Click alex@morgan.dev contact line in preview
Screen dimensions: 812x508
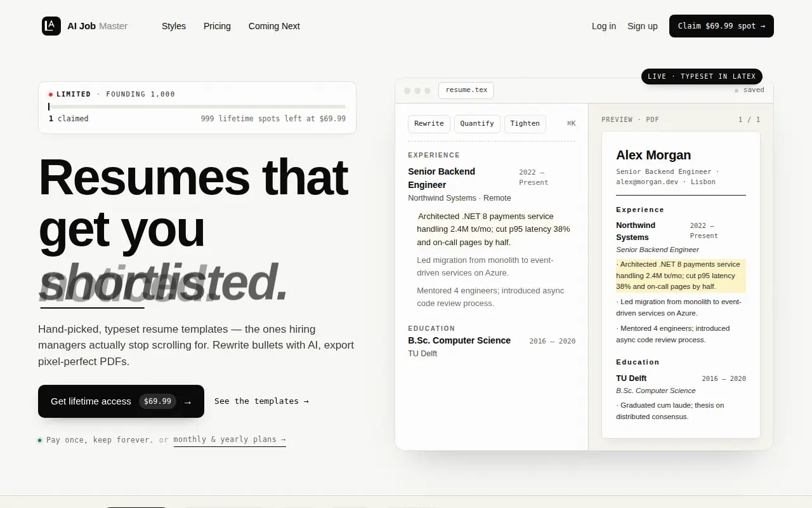[665, 182]
